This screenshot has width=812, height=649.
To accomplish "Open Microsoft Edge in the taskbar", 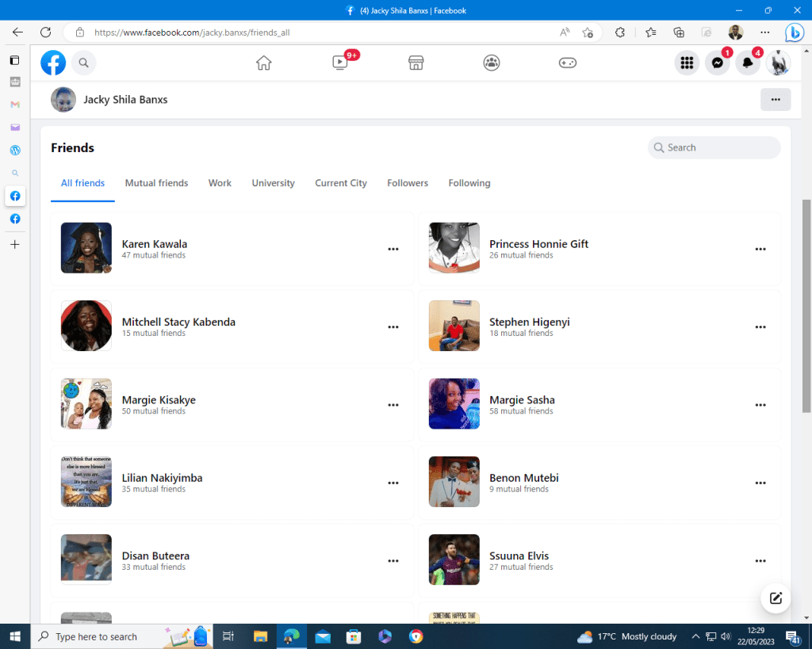I will coord(291,636).
